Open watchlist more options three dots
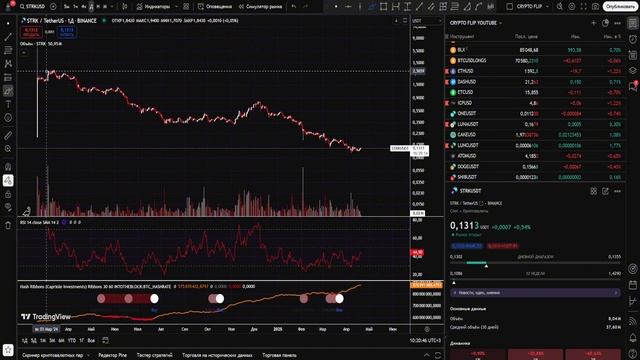This screenshot has height=360, width=640. [618, 23]
